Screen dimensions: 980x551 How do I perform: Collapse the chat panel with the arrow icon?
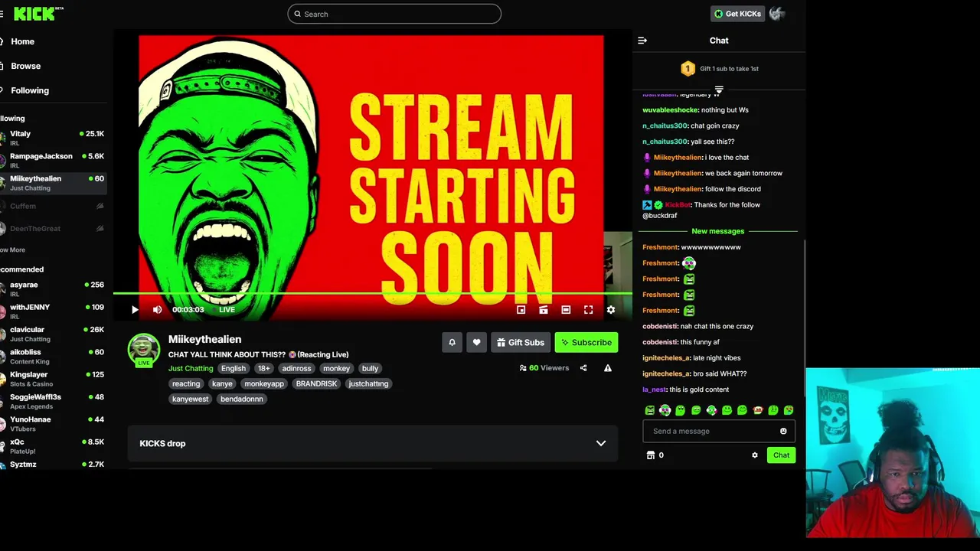tap(642, 41)
